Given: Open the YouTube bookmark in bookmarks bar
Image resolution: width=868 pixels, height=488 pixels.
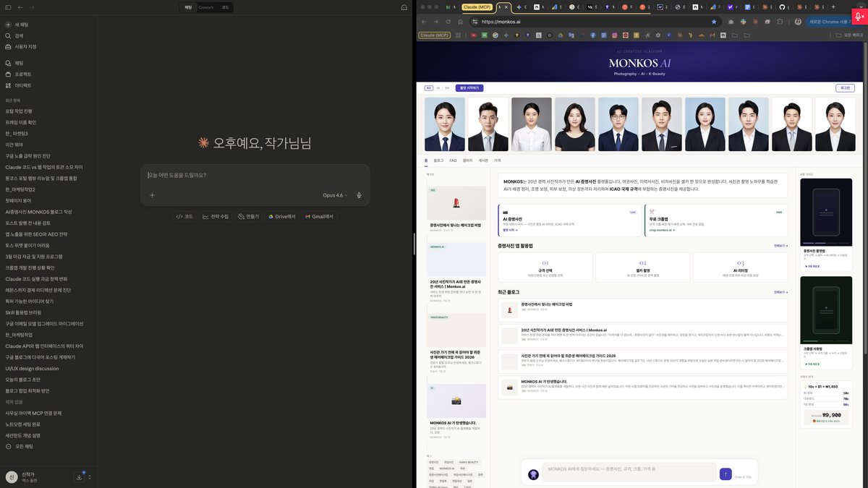Looking at the screenshot, I should point(473,35).
